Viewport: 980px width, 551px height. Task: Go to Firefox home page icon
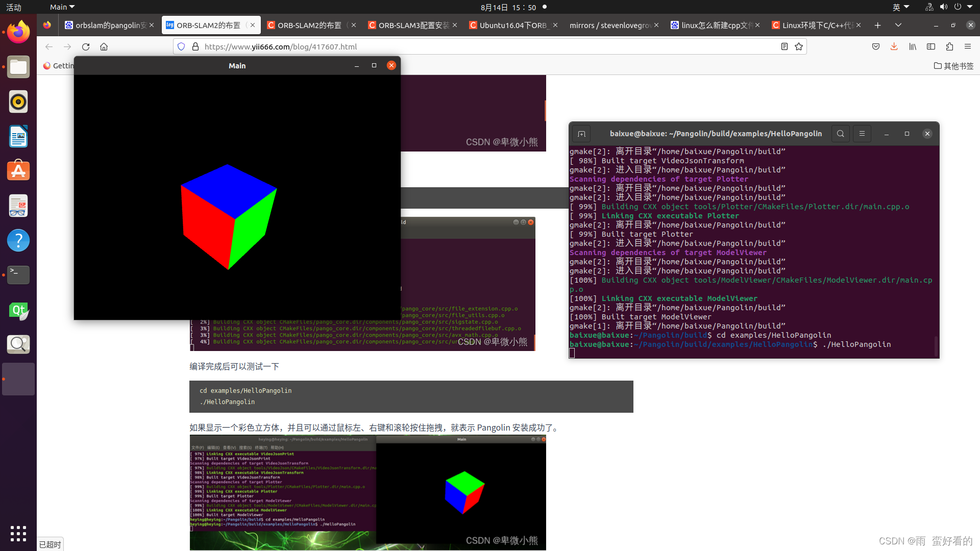104,46
